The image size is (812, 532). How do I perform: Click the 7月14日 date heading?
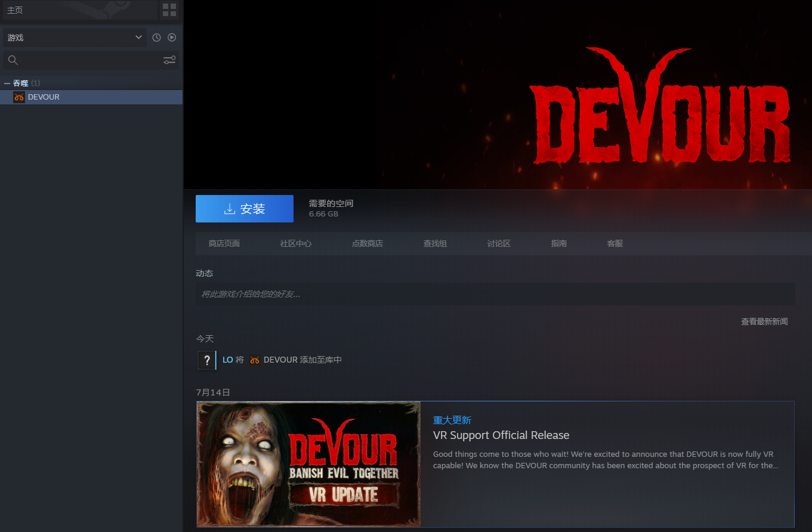(x=213, y=392)
